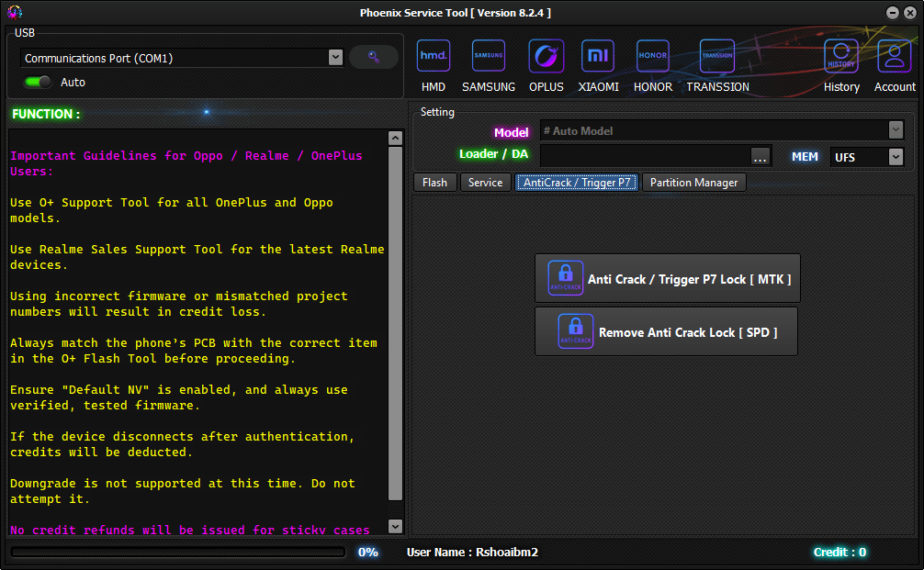Open the History panel

click(840, 57)
